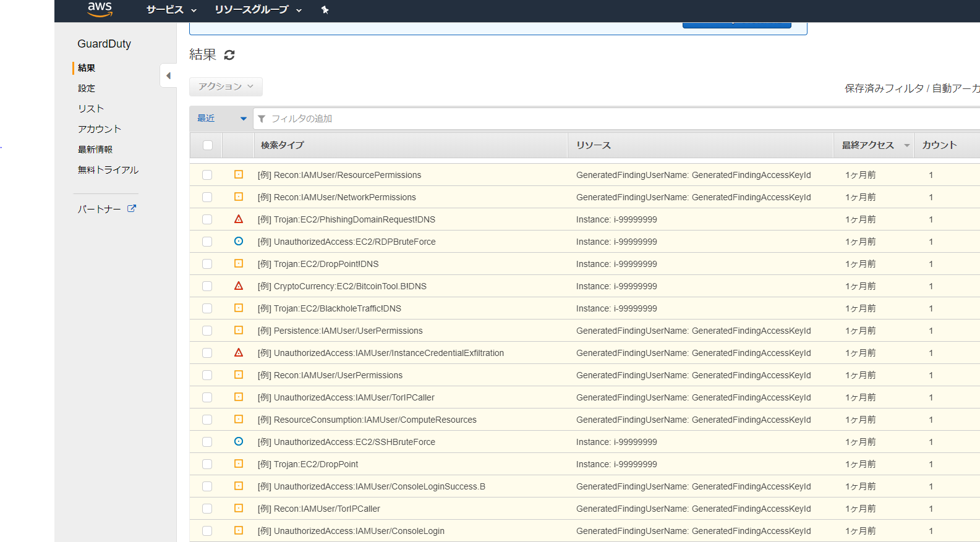The height and width of the screenshot is (542, 980).
Task: Click the external link icon beside パートナー
Action: (x=132, y=209)
